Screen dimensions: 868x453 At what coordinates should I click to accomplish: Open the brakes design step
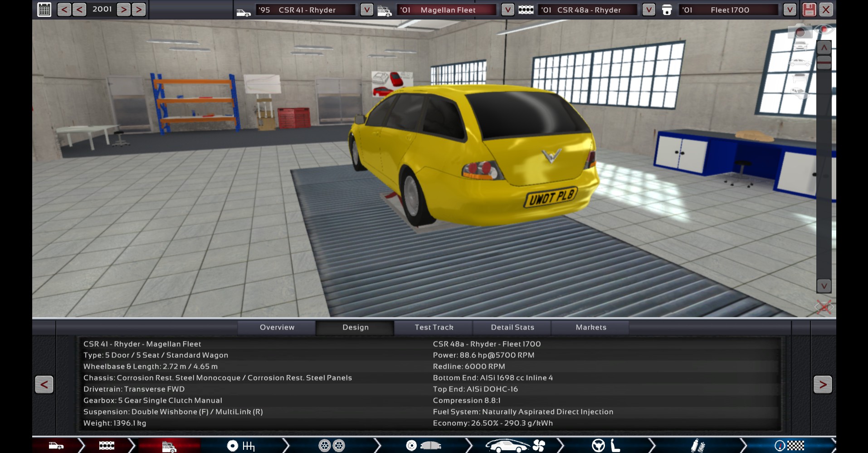(x=423, y=446)
